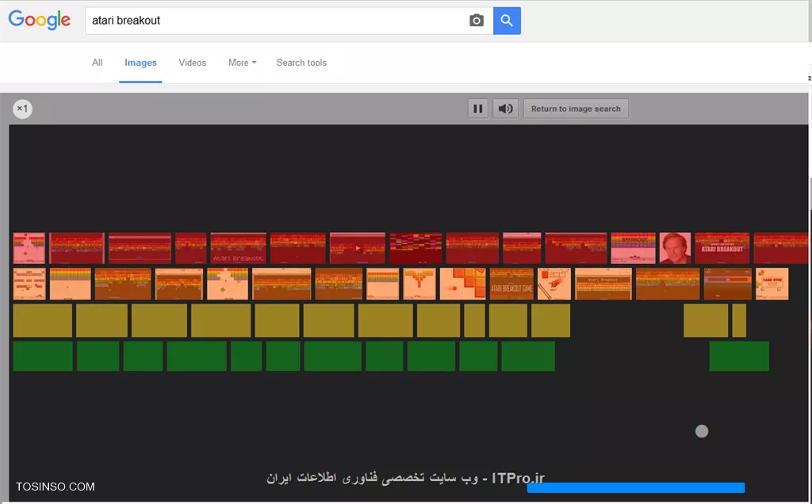Click the Google logo

(x=40, y=20)
